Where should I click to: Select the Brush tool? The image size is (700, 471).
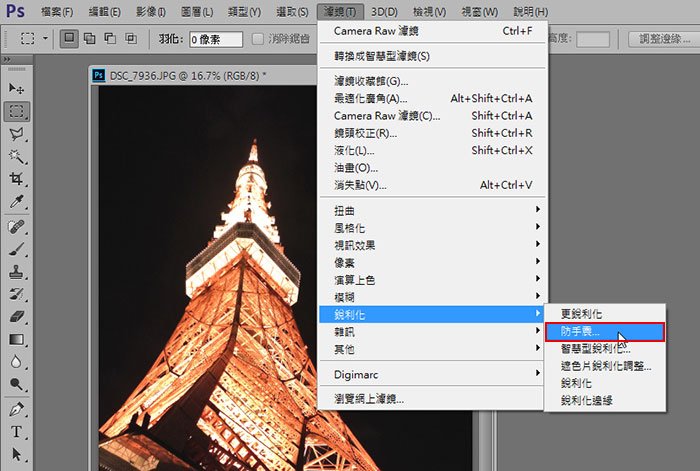pos(17,249)
